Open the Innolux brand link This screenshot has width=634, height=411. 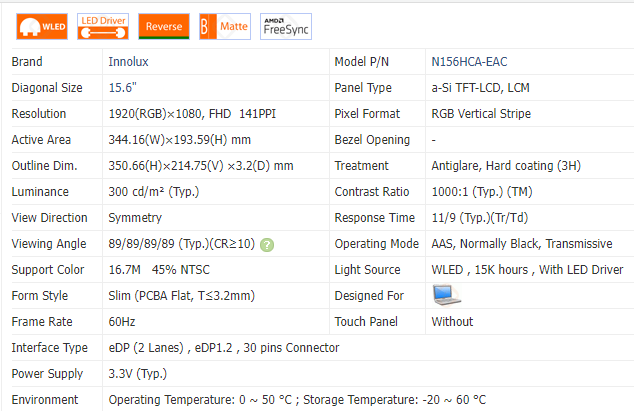coord(129,62)
